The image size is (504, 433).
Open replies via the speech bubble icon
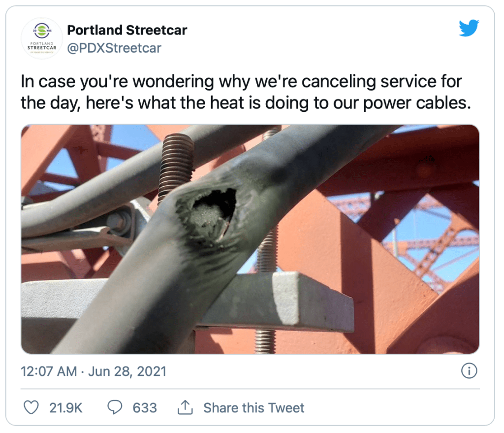pos(115,407)
